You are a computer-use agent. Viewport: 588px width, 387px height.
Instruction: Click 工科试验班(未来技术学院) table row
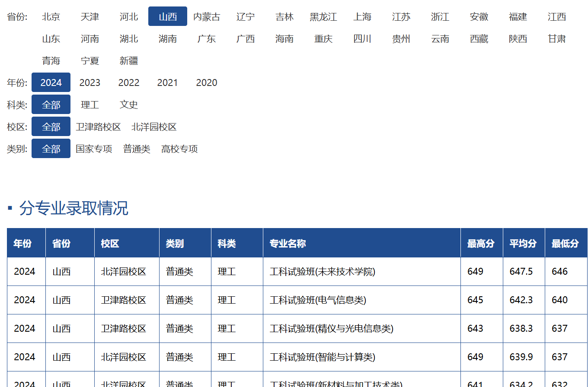click(323, 272)
